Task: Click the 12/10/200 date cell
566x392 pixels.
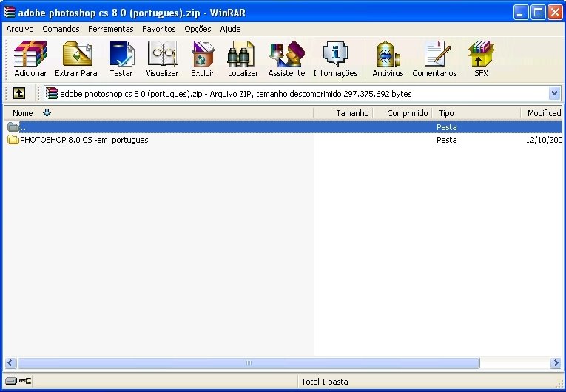Action: coord(544,140)
